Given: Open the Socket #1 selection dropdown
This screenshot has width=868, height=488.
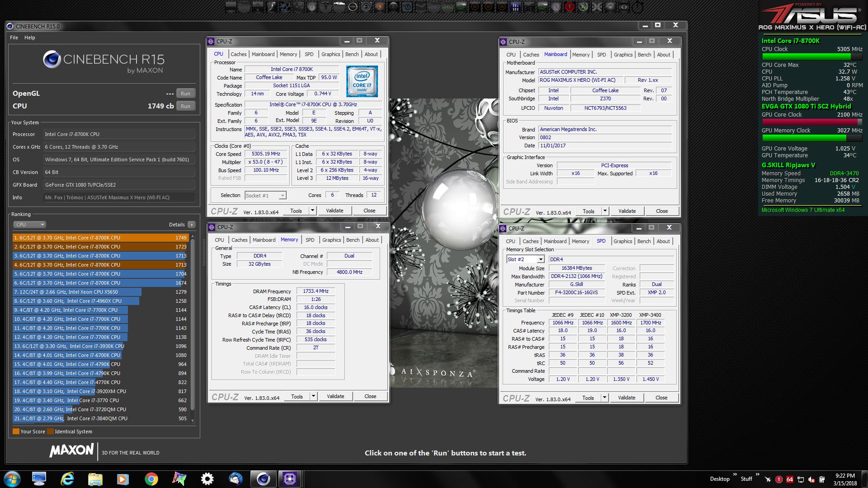Looking at the screenshot, I should 265,196.
